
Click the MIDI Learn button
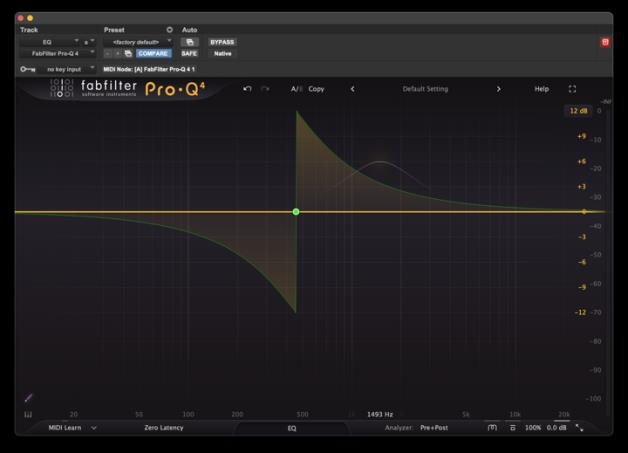pyautogui.click(x=64, y=428)
